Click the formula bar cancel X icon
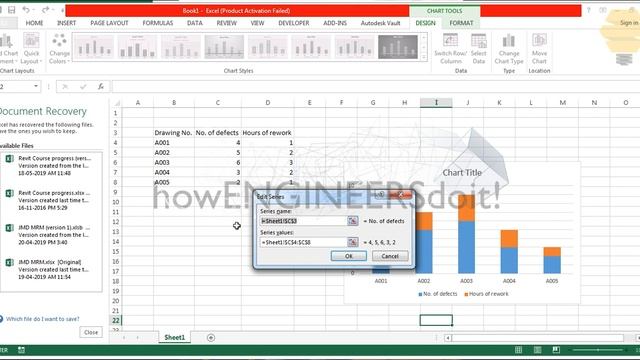The height and width of the screenshot is (360, 640). coord(64,87)
